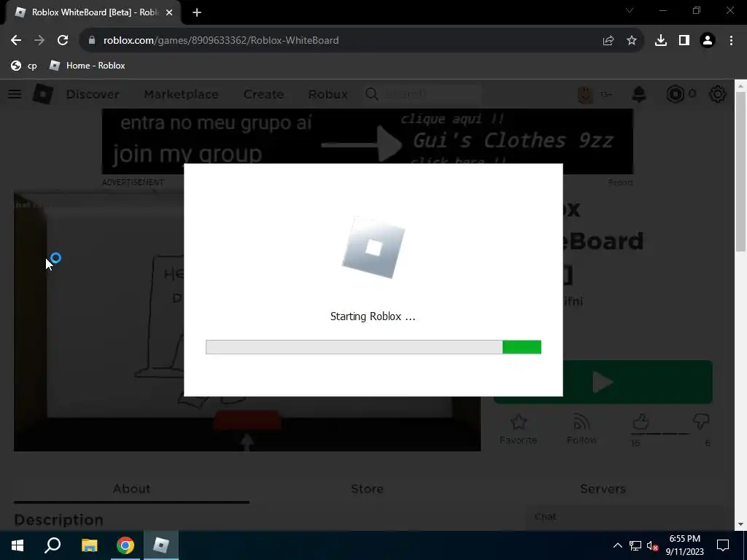The height and width of the screenshot is (560, 747).
Task: Select the Roblox WhiteBoard [Beta] tab
Action: pos(93,12)
